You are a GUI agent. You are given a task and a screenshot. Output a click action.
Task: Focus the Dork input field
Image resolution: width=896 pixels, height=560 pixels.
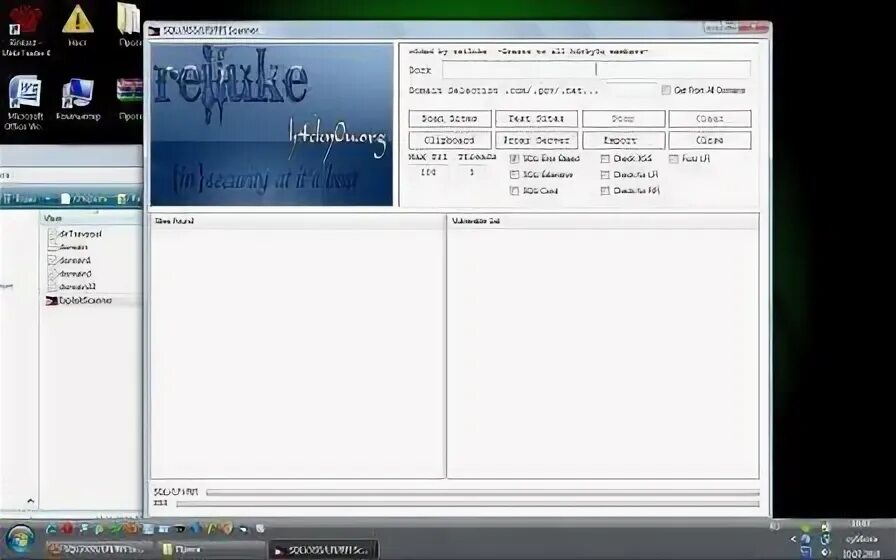pyautogui.click(x=596, y=70)
